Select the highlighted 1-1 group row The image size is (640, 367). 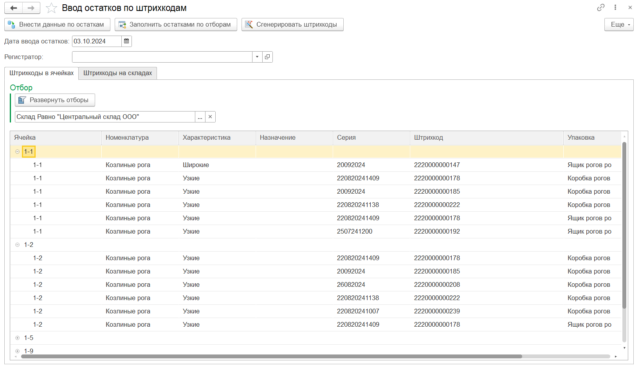(316, 151)
